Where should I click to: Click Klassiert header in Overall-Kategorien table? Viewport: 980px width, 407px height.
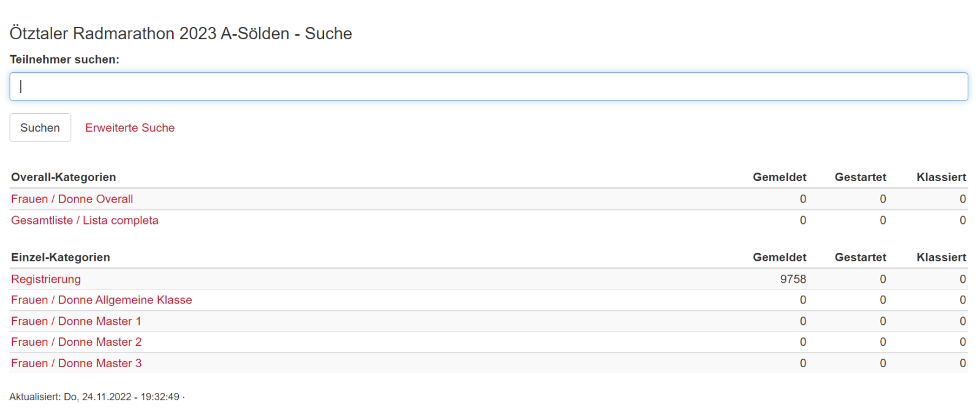pyautogui.click(x=941, y=177)
